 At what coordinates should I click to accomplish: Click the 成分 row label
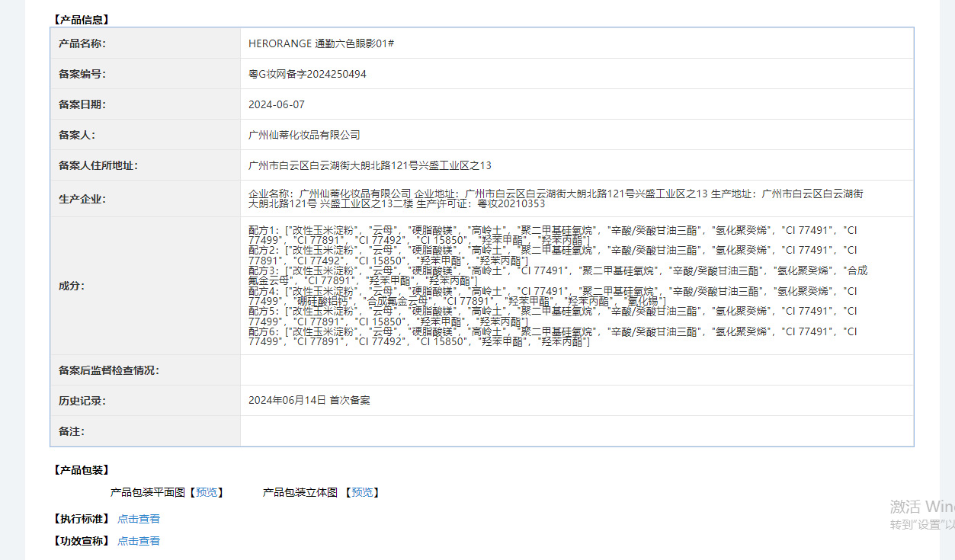pyautogui.click(x=72, y=286)
